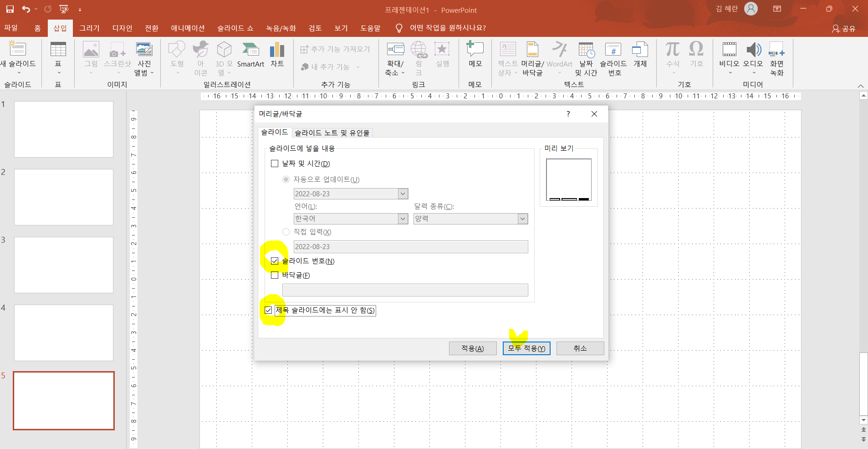Open Audio (오디오) insert menu

[x=753, y=58]
